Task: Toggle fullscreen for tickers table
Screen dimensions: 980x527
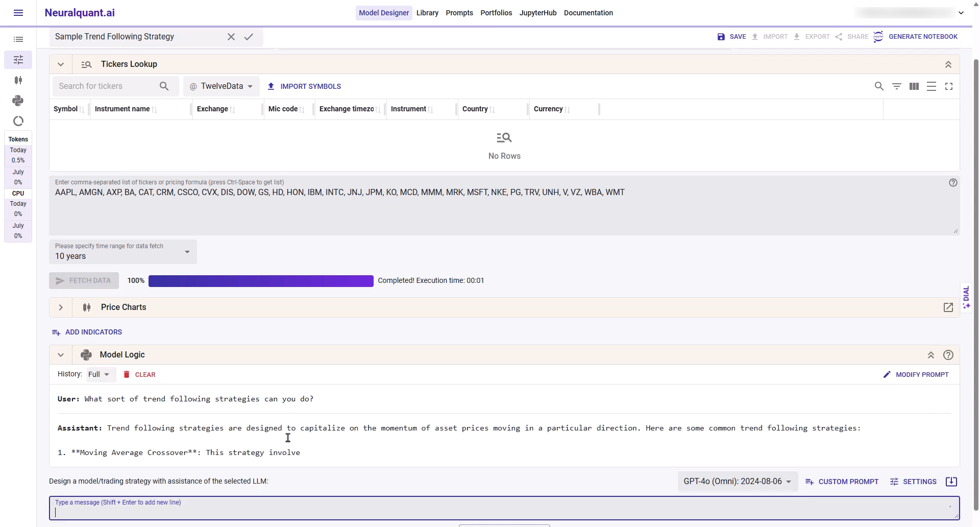Action: [948, 86]
